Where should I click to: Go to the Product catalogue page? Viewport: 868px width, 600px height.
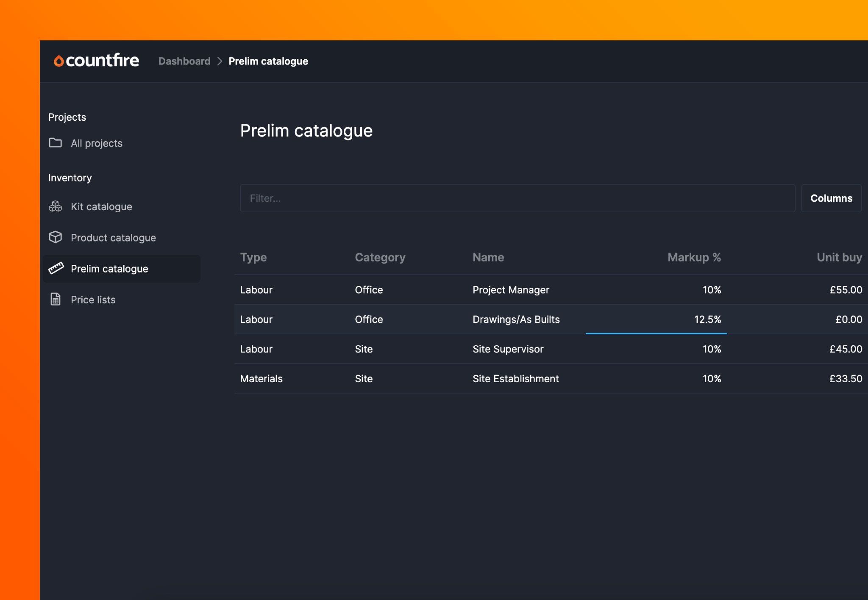point(113,238)
